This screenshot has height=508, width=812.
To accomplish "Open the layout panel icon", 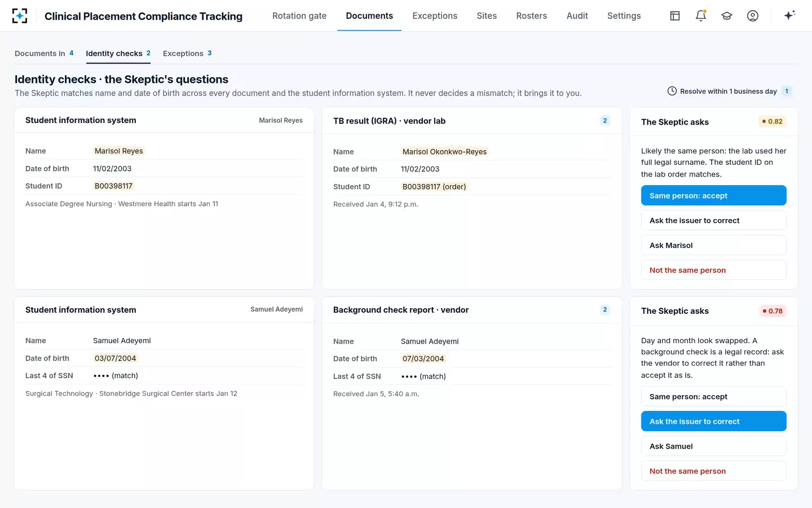I will 675,16.
